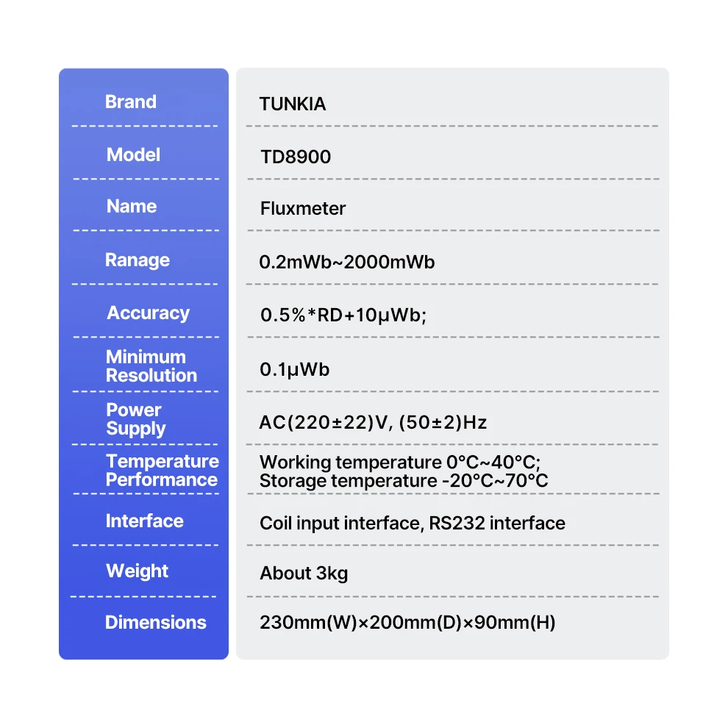
Task: Click the Name row label
Action: coord(132,207)
